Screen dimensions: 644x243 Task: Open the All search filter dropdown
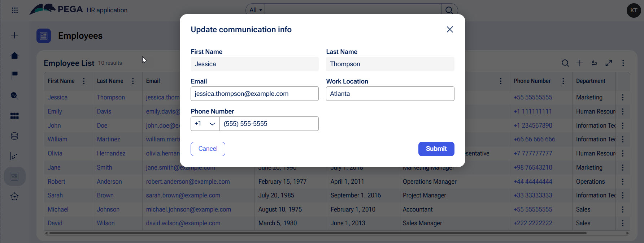point(255,10)
